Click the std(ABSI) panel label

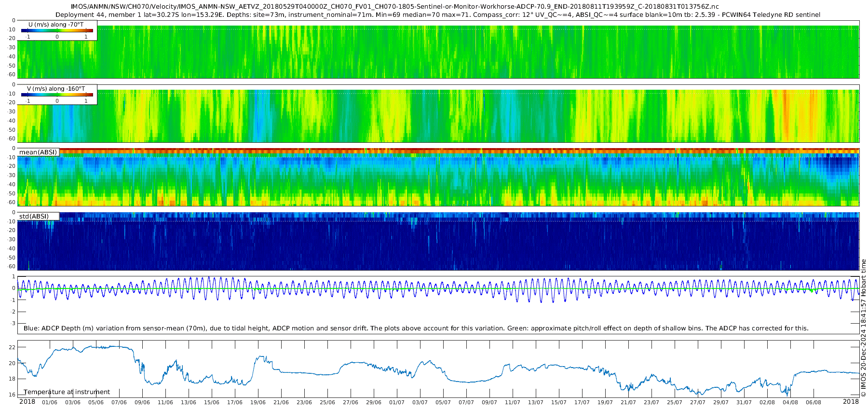point(34,216)
